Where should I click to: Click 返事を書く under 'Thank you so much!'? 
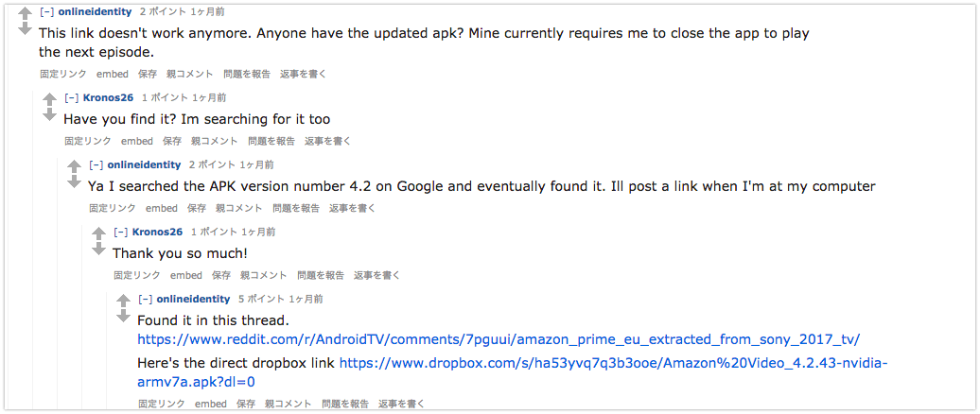point(376,275)
